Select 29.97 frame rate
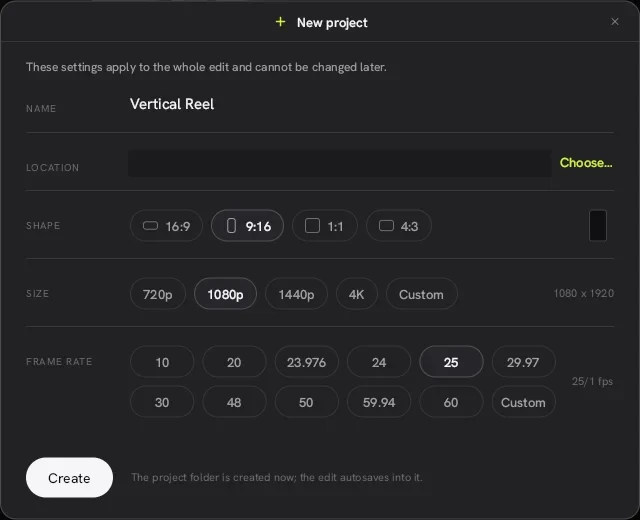This screenshot has height=520, width=640. [523, 362]
